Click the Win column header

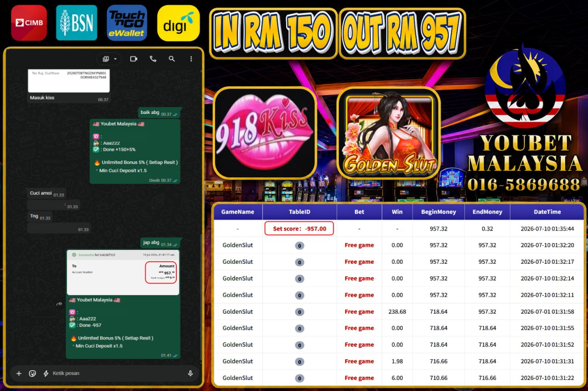coord(397,212)
